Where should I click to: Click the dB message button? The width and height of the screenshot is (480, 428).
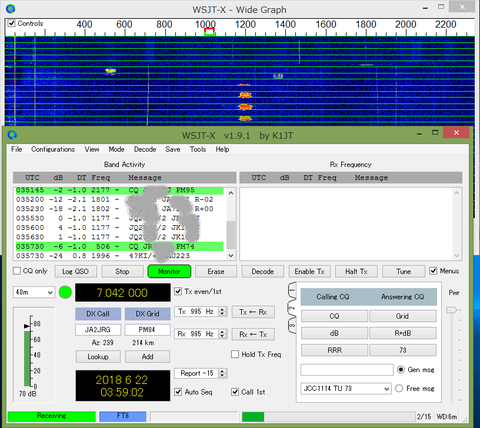pyautogui.click(x=334, y=333)
